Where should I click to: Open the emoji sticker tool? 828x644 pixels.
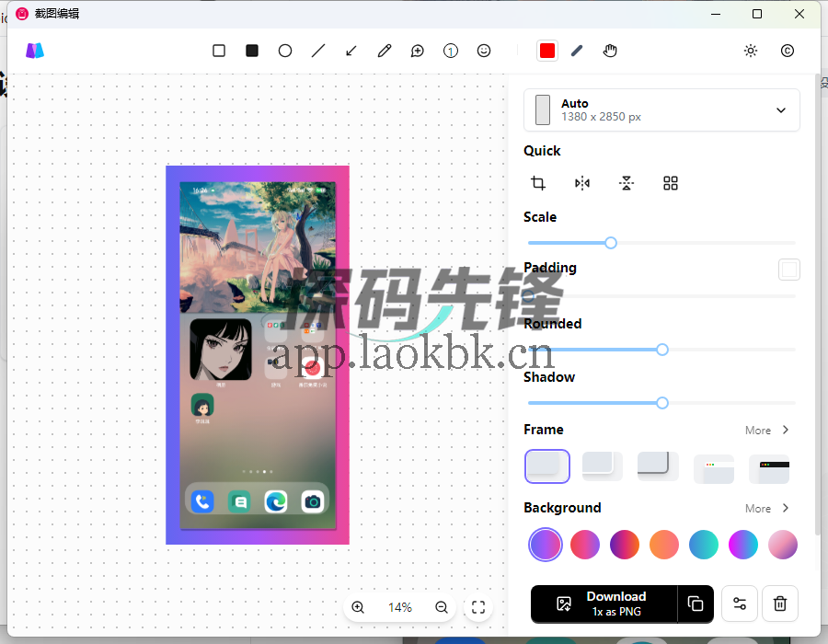click(484, 51)
